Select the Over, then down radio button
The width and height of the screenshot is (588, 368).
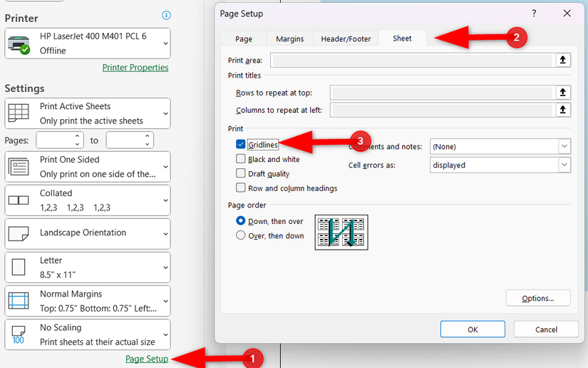(x=241, y=236)
